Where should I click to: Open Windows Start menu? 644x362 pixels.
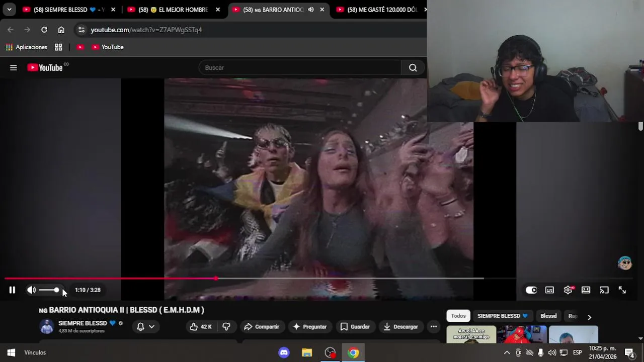click(11, 352)
